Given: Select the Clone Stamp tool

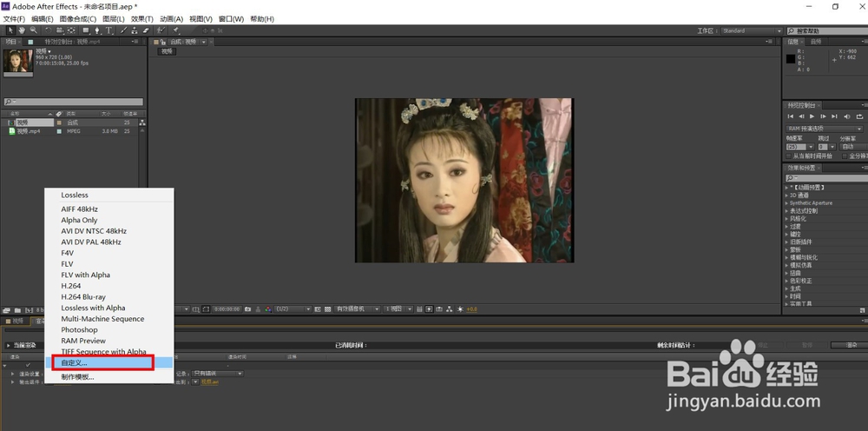Looking at the screenshot, I should (x=134, y=30).
